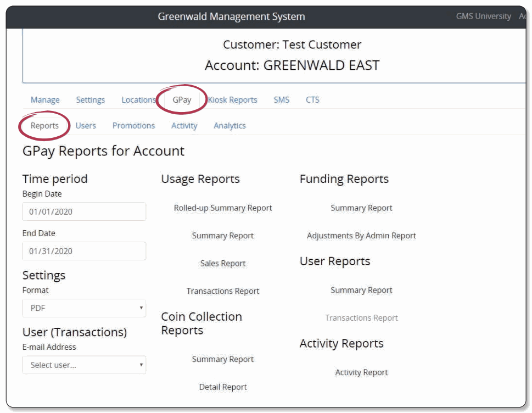This screenshot has width=532, height=413.
Task: Run the Rolled-up Summary Report
Action: (223, 208)
